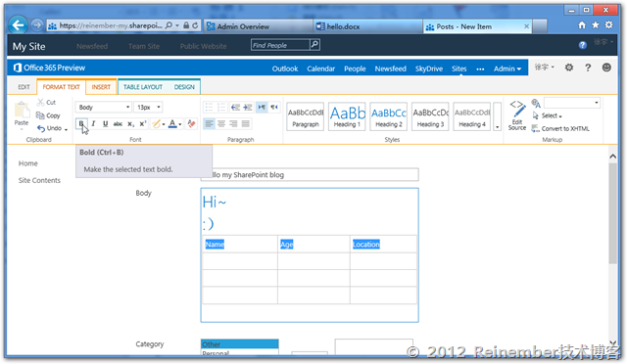Apply strikethrough to selected text
Viewport: 627px width, 364px height.
pos(118,124)
